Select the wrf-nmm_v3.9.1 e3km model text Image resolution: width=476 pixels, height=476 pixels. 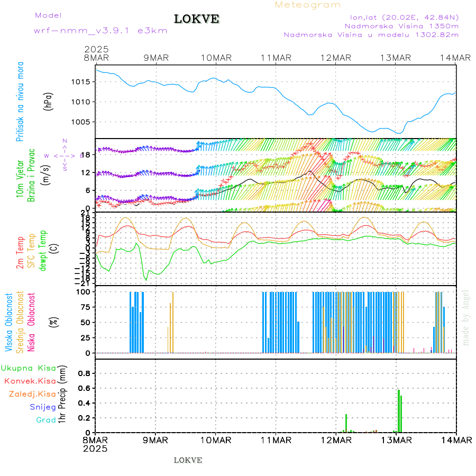100,31
